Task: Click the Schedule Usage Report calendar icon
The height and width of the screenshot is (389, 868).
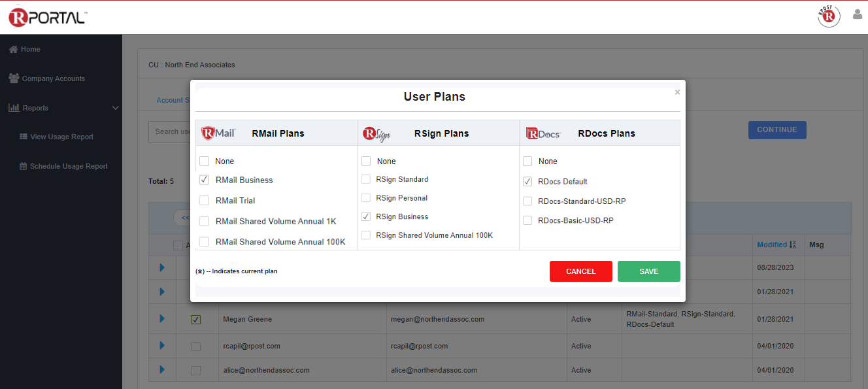Action: click(24, 167)
